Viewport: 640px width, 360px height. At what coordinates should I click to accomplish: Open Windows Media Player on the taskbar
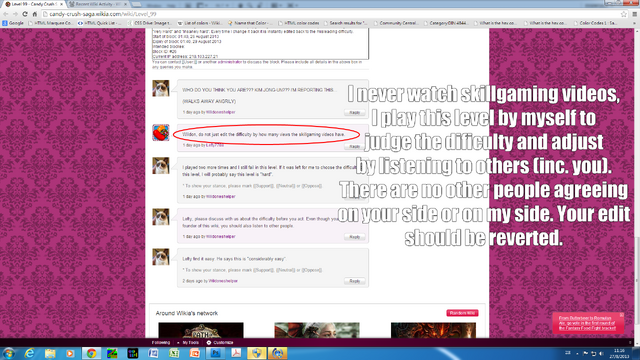(70, 353)
